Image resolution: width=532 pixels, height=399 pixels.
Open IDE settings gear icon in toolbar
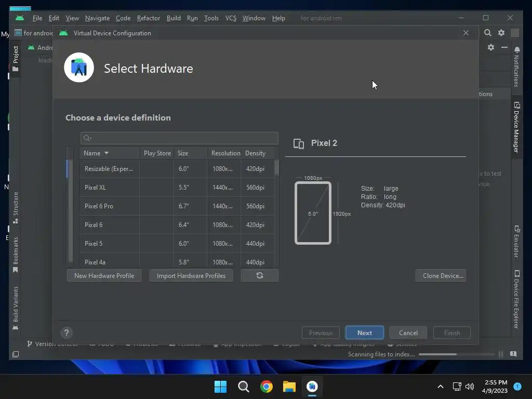point(501,33)
